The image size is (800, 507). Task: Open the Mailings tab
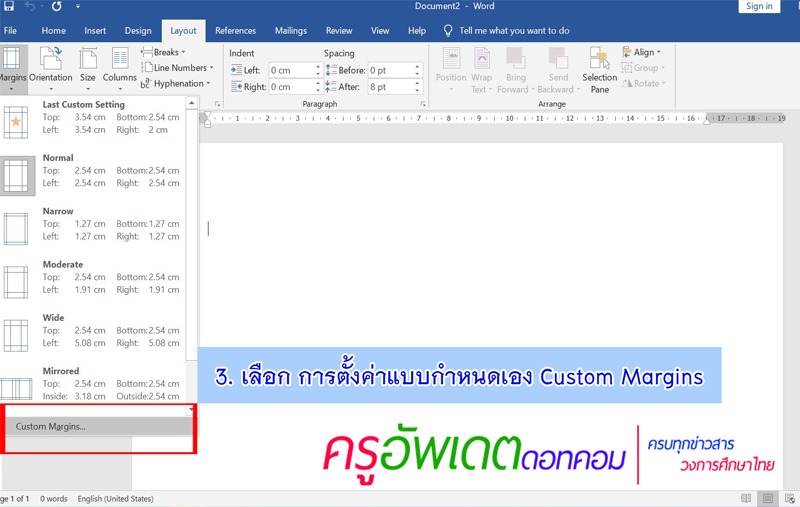click(x=291, y=31)
